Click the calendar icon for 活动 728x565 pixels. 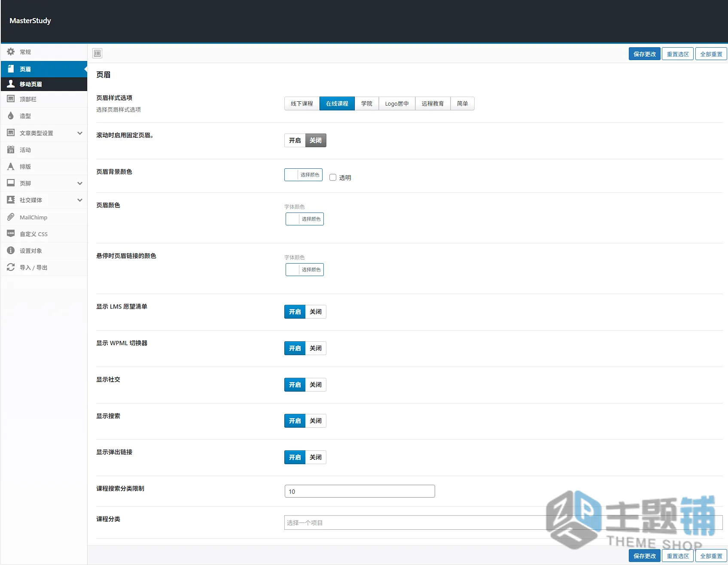pyautogui.click(x=11, y=149)
